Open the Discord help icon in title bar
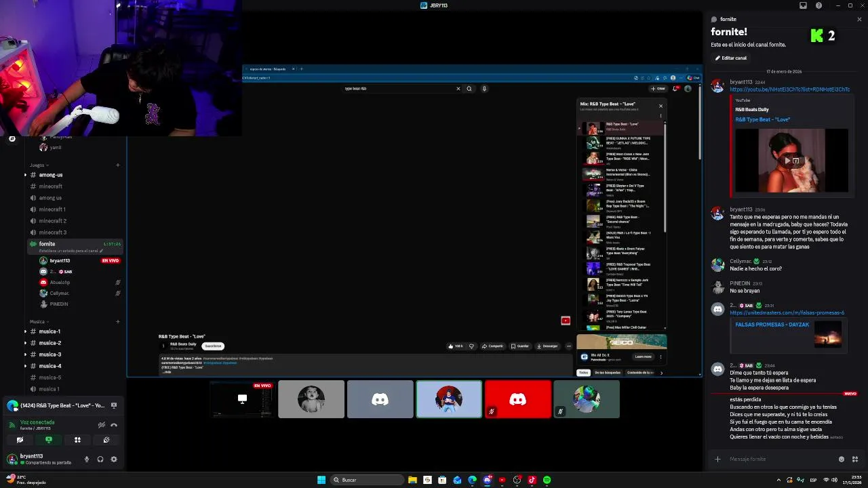This screenshot has width=868, height=488. coord(818,5)
